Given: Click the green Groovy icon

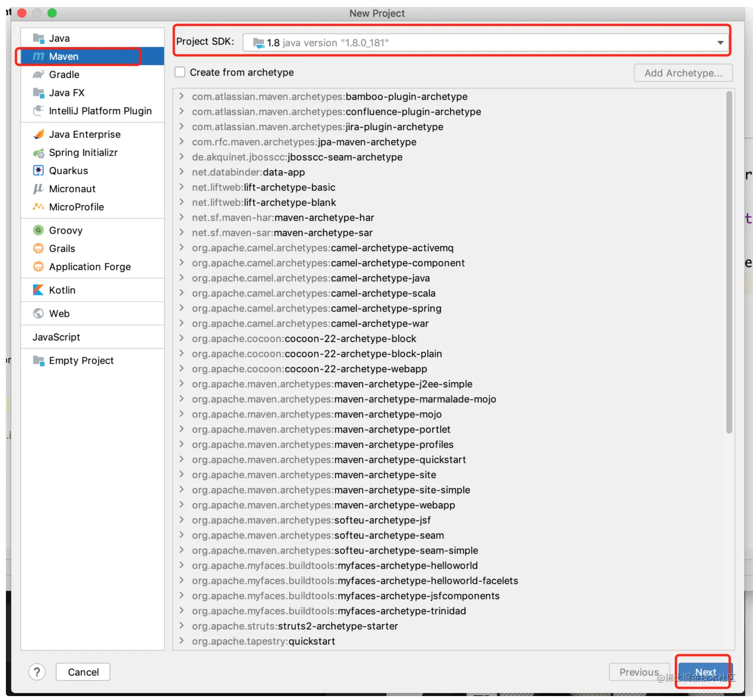Looking at the screenshot, I should (38, 230).
